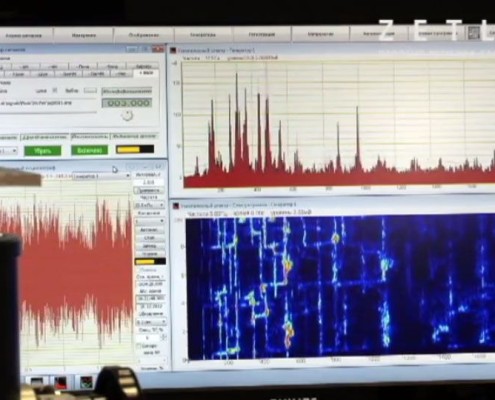Screen dimensions: 495x400
Task: Click the yellow level bar in the generator window
Action: 135,149
